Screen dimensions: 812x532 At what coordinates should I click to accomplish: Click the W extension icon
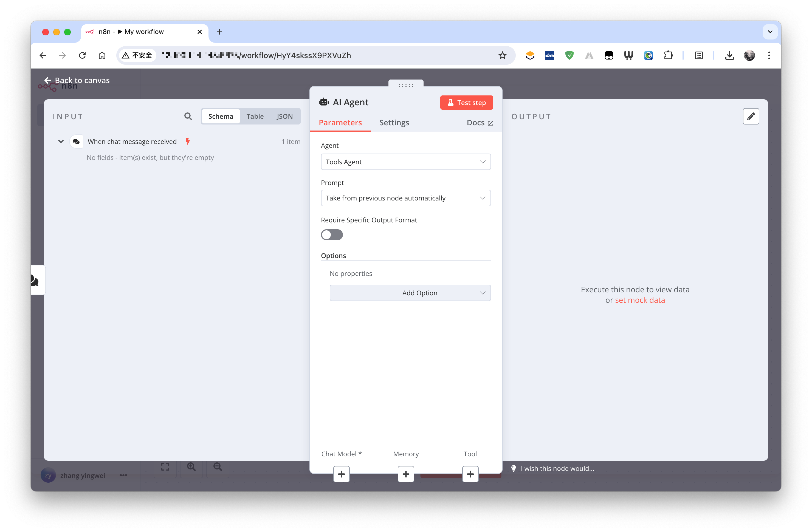tap(629, 55)
